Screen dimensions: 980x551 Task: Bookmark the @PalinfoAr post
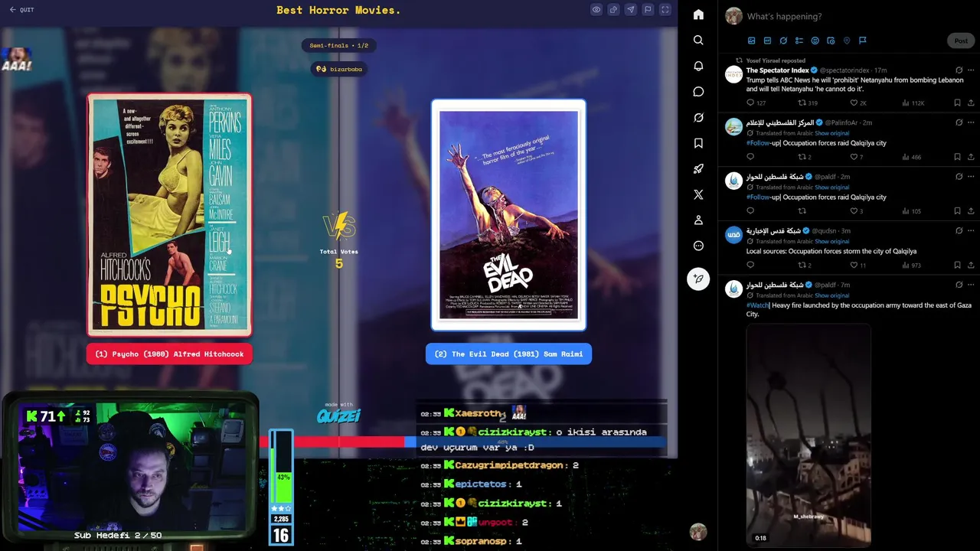[957, 157]
